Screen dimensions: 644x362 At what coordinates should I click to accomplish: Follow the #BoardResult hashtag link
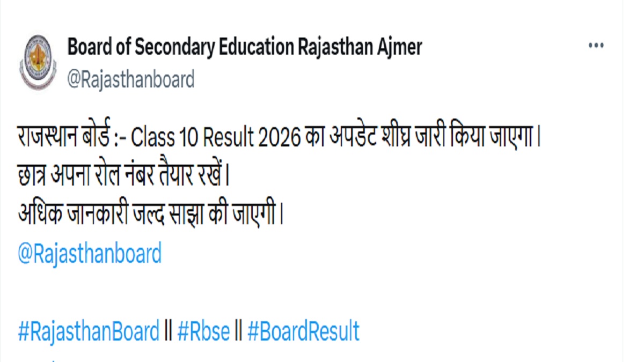(x=303, y=331)
